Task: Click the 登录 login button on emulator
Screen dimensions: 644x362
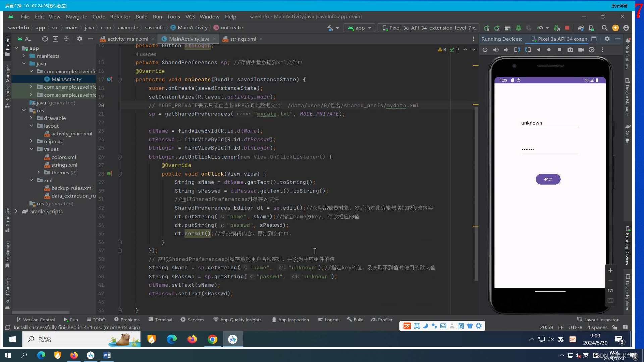Action: 548,179
